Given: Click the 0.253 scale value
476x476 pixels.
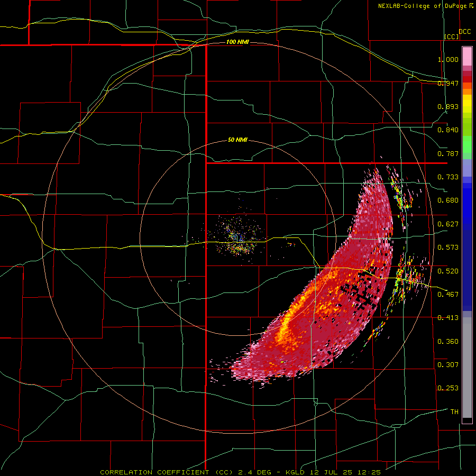Looking at the screenshot, I should coord(448,388).
